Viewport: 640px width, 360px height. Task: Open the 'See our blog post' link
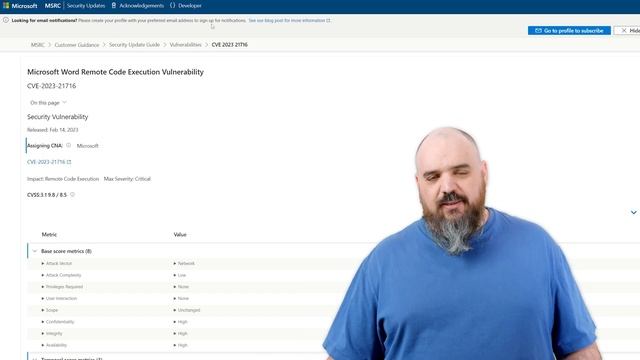[289, 20]
